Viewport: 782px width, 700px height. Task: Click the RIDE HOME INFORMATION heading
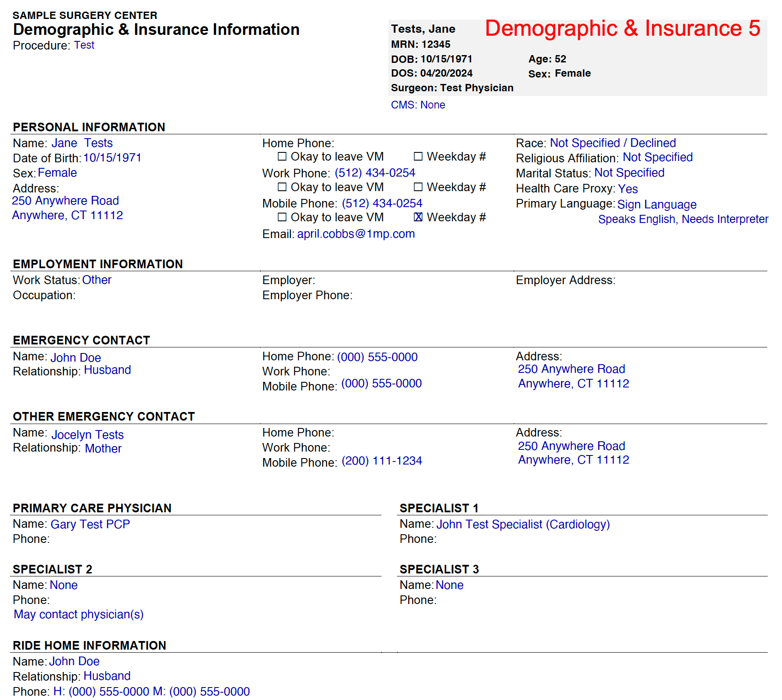coord(90,645)
